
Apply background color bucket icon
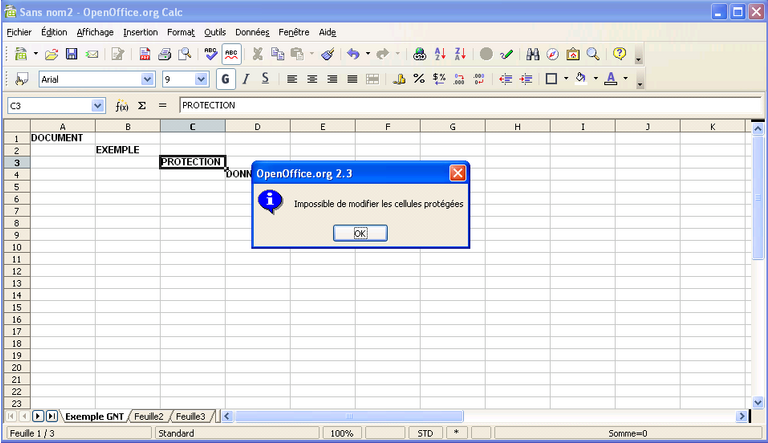pyautogui.click(x=581, y=79)
